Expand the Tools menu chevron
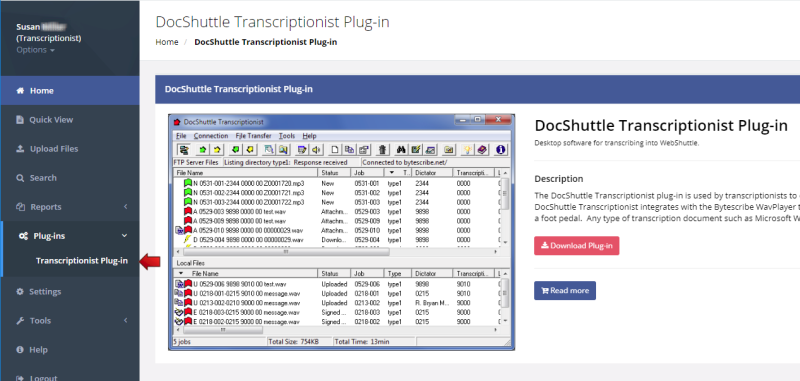Screen dimensions: 800x381 (126, 320)
